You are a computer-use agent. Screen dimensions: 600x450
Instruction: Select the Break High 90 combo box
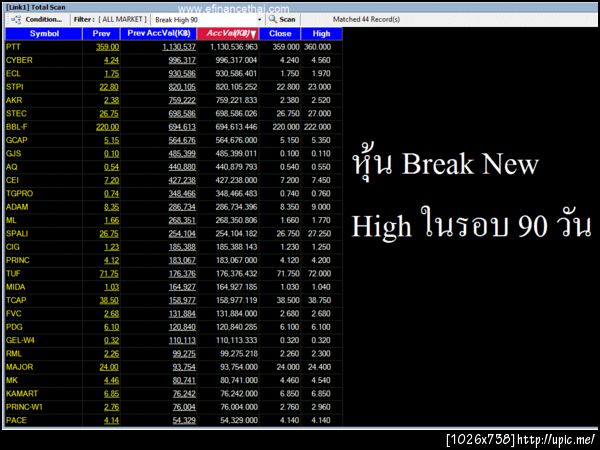(x=207, y=20)
